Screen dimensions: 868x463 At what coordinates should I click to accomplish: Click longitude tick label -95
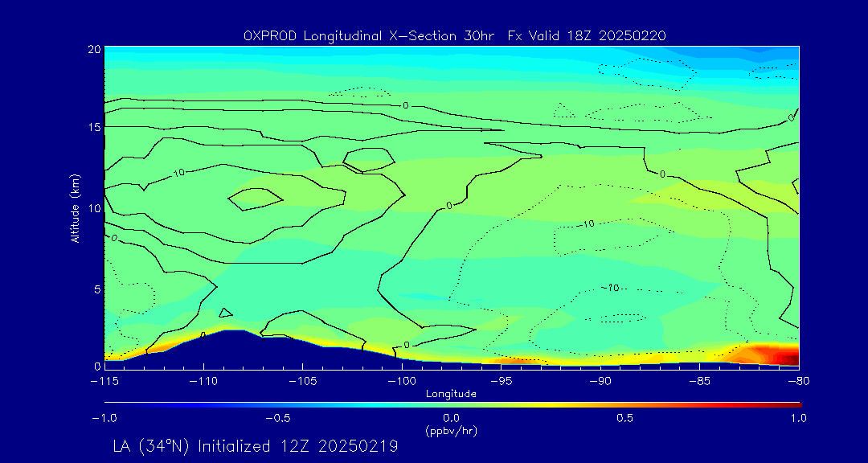501,382
